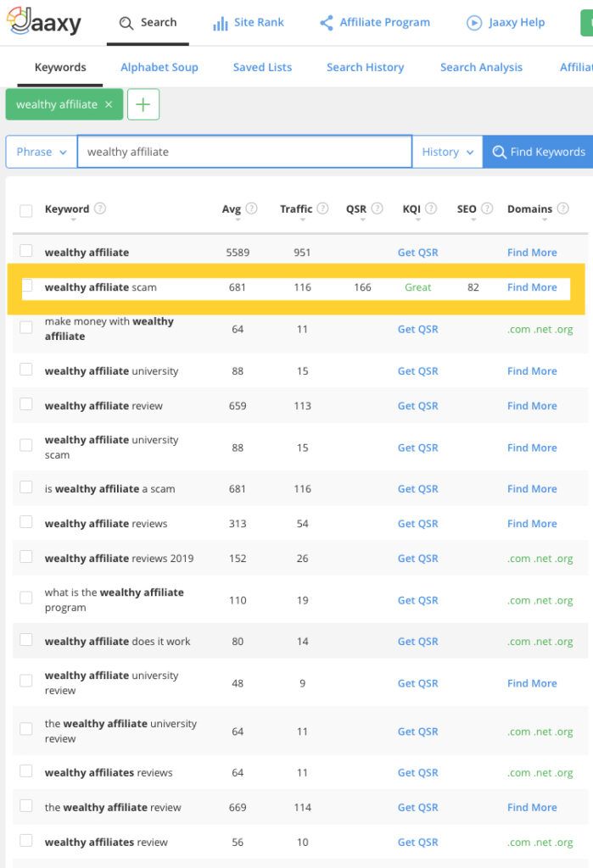Click the Affiliate Program share icon

coord(327,23)
